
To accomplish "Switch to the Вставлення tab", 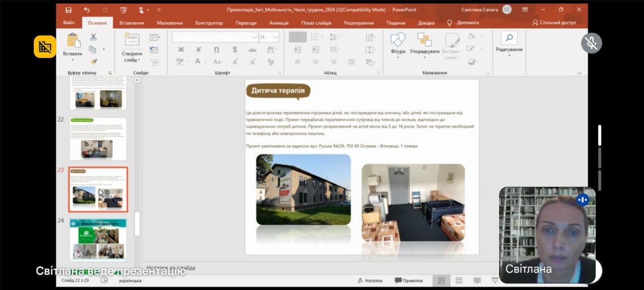I will pyautogui.click(x=132, y=23).
